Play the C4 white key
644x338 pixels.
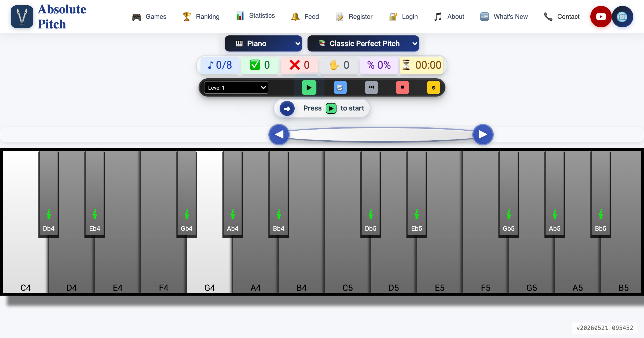25,263
